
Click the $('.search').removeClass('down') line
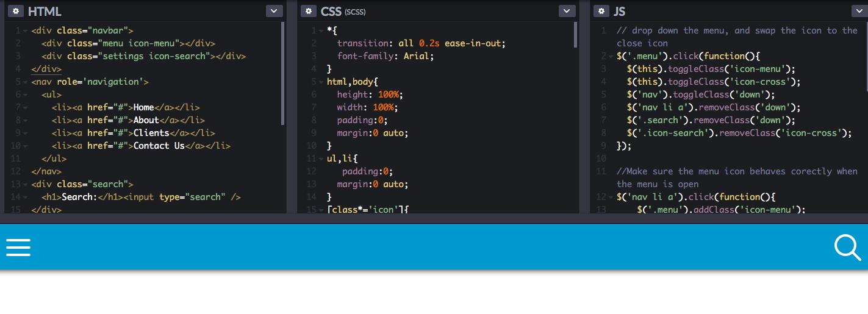point(711,120)
